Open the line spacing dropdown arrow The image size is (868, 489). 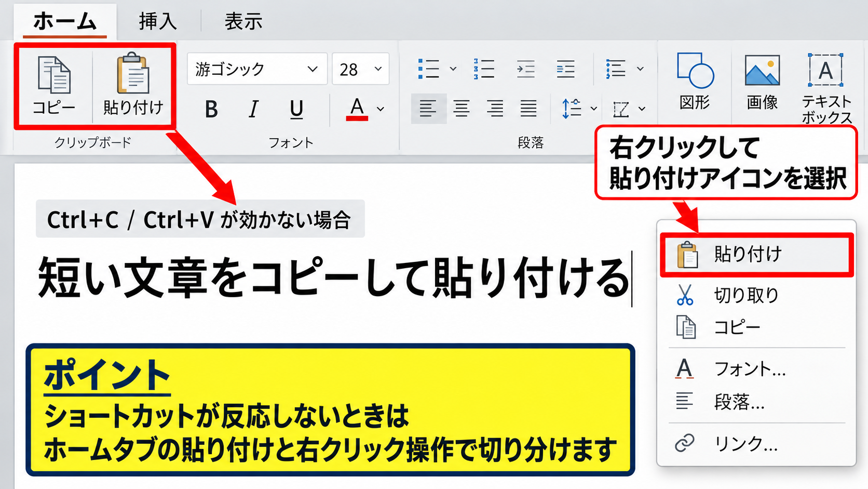click(593, 109)
